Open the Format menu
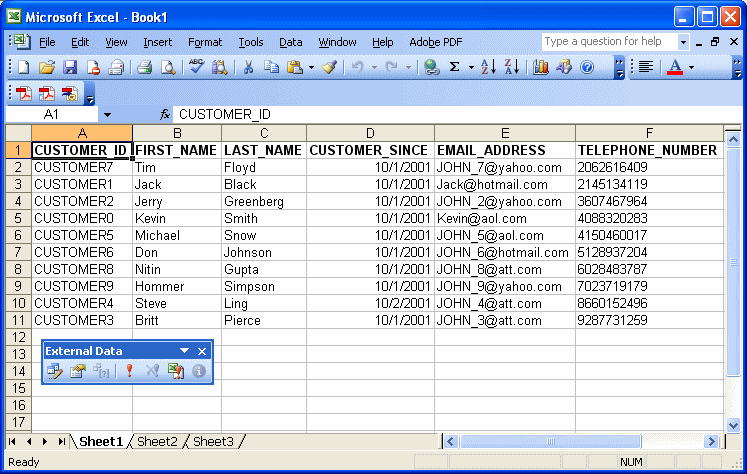Image resolution: width=747 pixels, height=474 pixels. [x=205, y=42]
